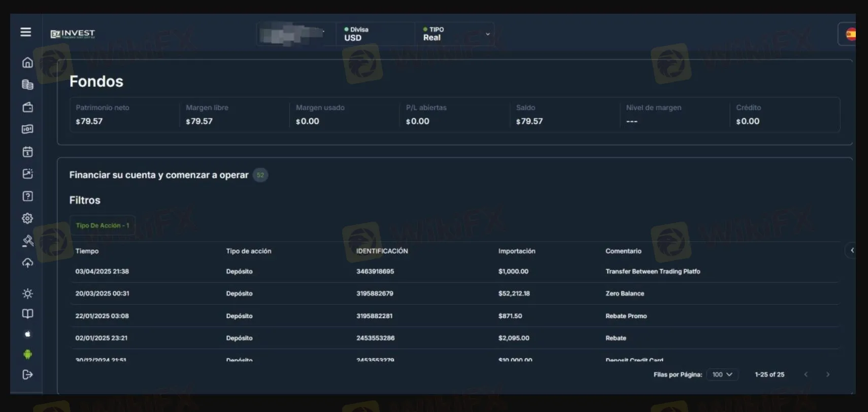Viewport: 868px width, 412px height.
Task: Go to next page arrow
Action: click(x=828, y=374)
